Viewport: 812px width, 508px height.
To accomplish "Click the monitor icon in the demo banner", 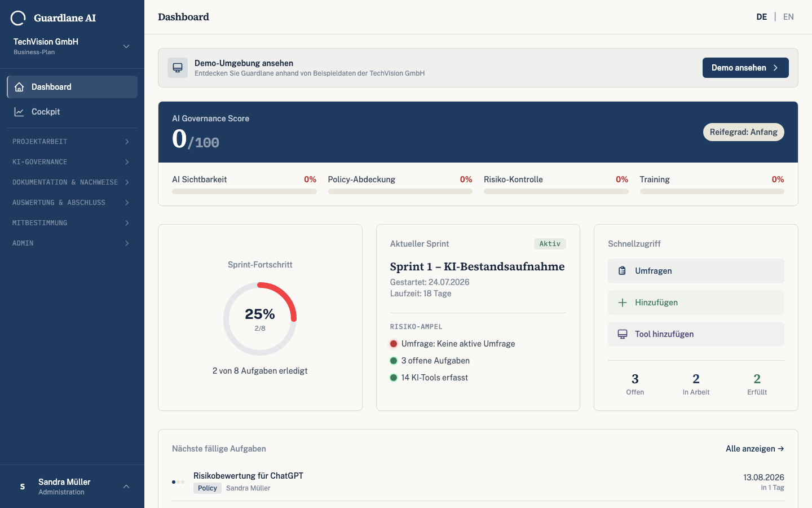I will (x=178, y=68).
